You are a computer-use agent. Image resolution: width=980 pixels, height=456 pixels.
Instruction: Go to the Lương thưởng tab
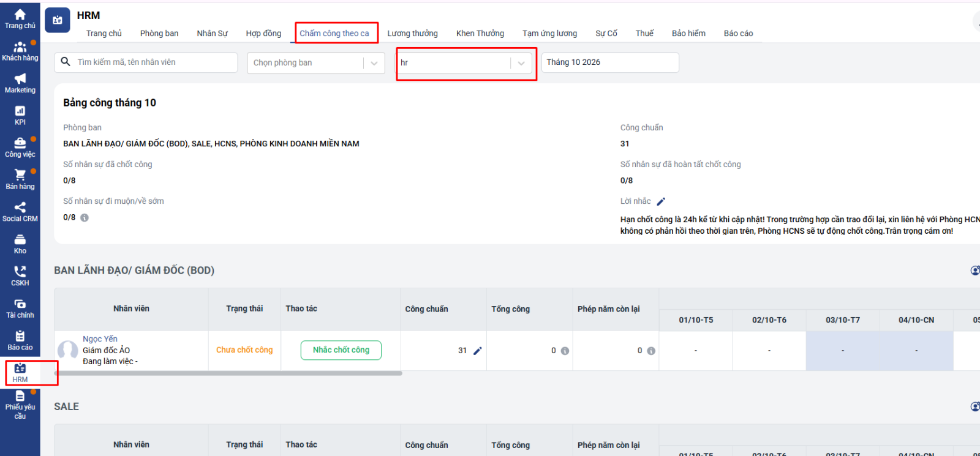(412, 33)
